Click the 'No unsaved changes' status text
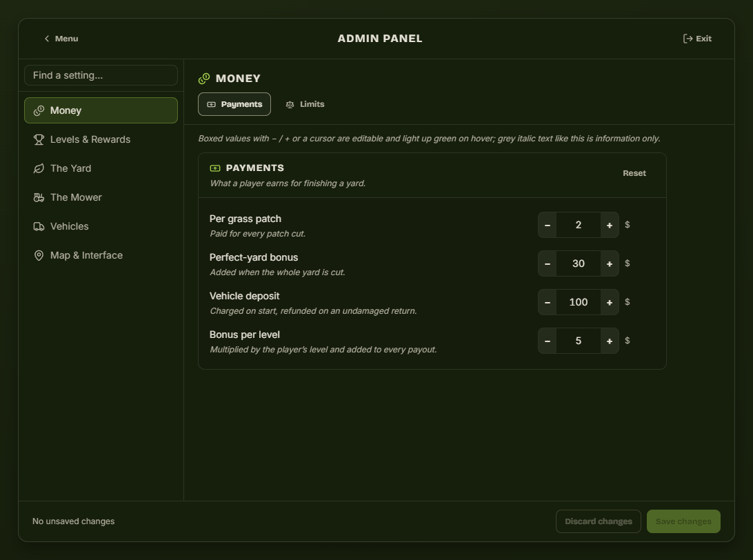The height and width of the screenshot is (560, 753). pyautogui.click(x=74, y=521)
